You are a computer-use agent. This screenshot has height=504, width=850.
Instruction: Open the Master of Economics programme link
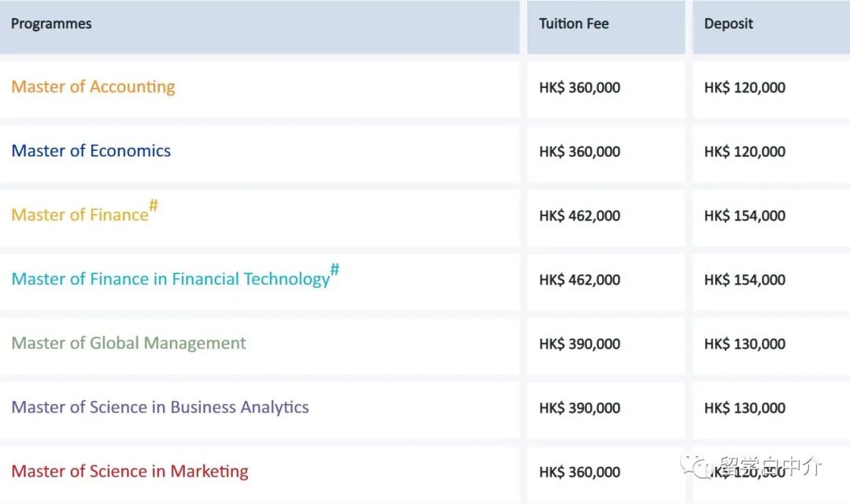point(91,150)
